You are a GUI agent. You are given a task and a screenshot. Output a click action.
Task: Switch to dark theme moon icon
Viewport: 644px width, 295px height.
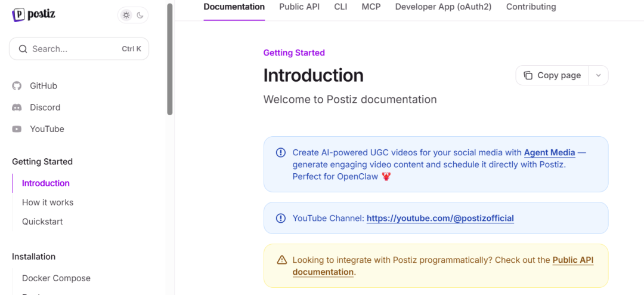pyautogui.click(x=140, y=16)
